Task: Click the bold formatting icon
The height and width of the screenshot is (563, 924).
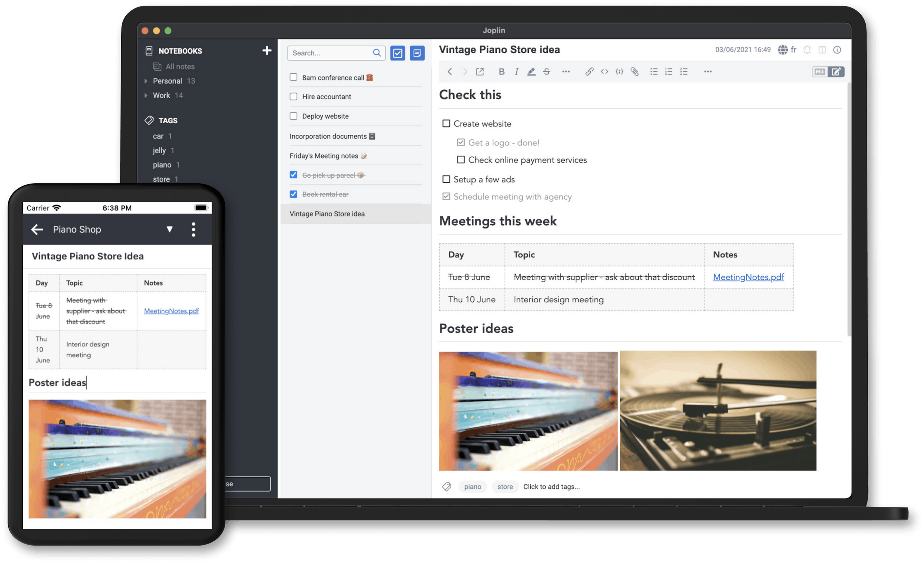Action: [501, 71]
